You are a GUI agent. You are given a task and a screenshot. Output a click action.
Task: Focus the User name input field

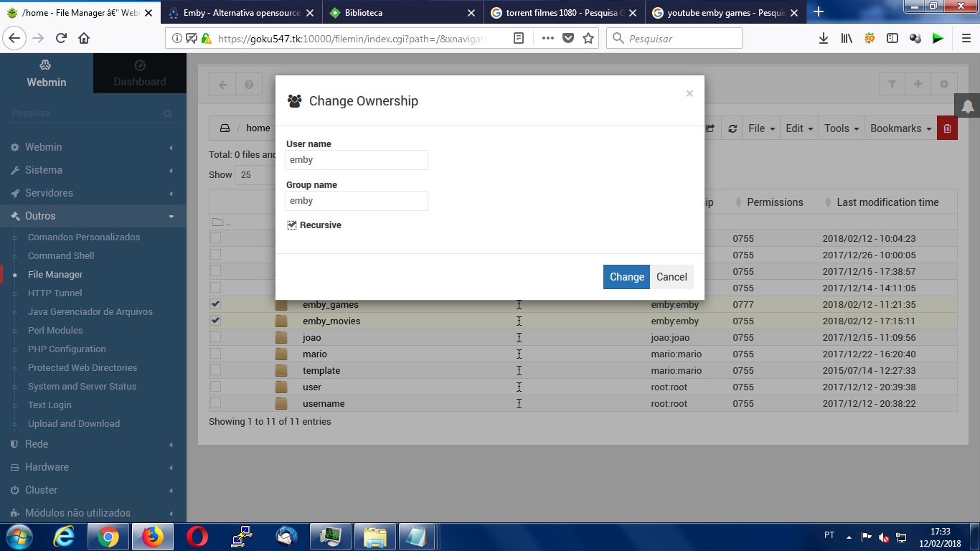tap(357, 160)
